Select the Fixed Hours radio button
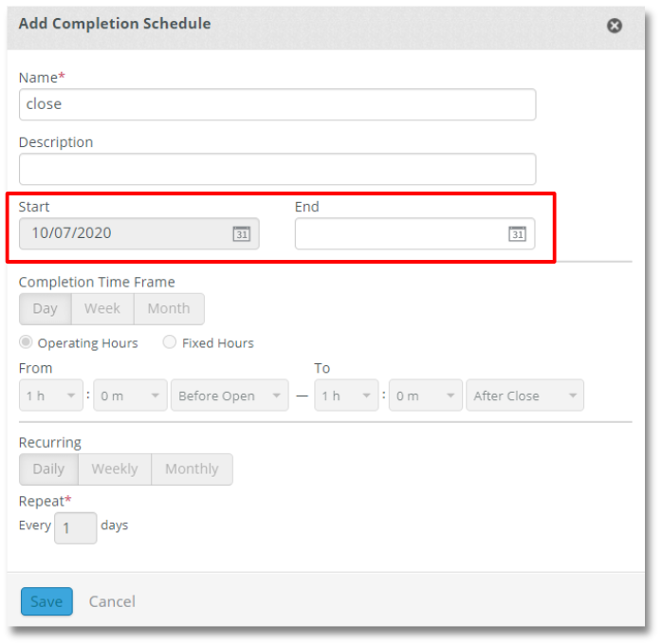663x644 pixels. (x=170, y=342)
